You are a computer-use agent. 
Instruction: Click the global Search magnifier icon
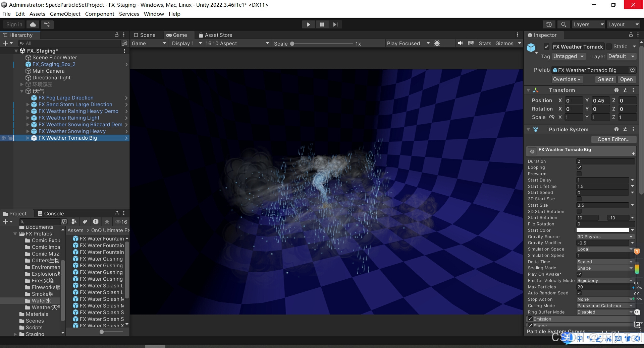tap(563, 24)
